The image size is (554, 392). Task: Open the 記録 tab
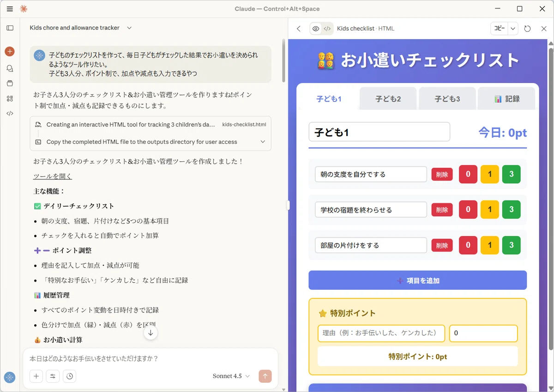click(x=506, y=99)
